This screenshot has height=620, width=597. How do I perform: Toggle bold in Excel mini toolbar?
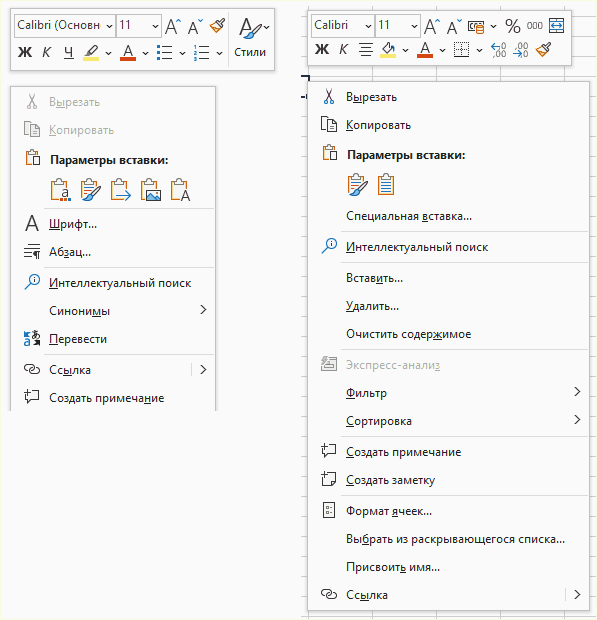[x=322, y=49]
